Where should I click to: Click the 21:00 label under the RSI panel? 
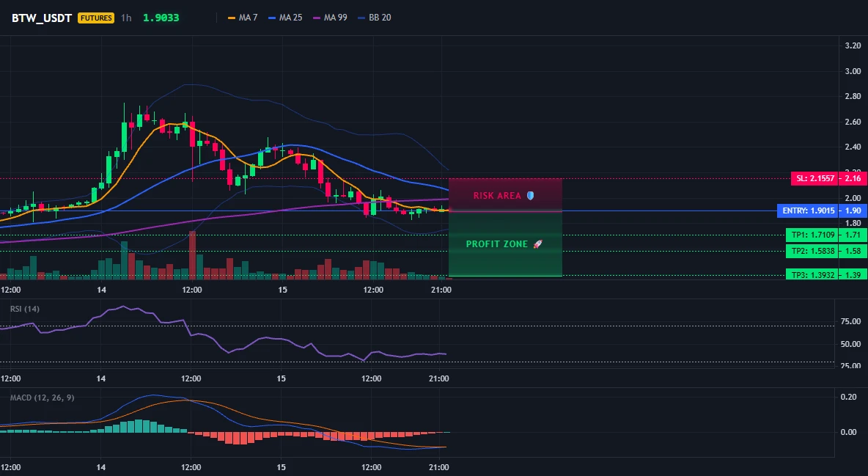pyautogui.click(x=438, y=378)
